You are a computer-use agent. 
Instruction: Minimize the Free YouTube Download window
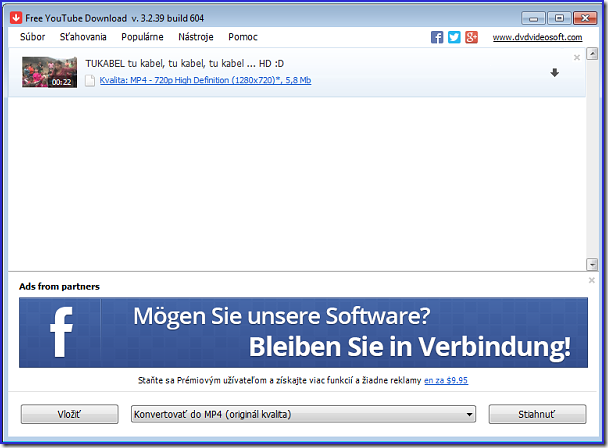pyautogui.click(x=534, y=18)
